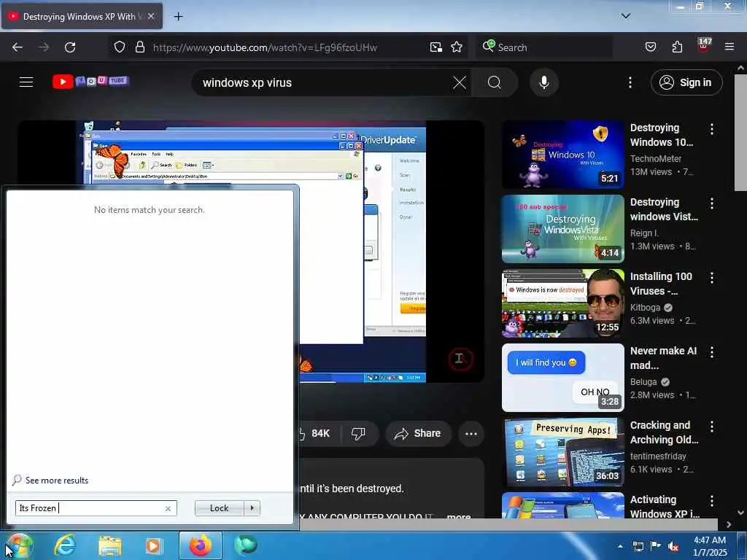Click the padlock site info icon
The height and width of the screenshot is (560, 747).
tap(139, 47)
